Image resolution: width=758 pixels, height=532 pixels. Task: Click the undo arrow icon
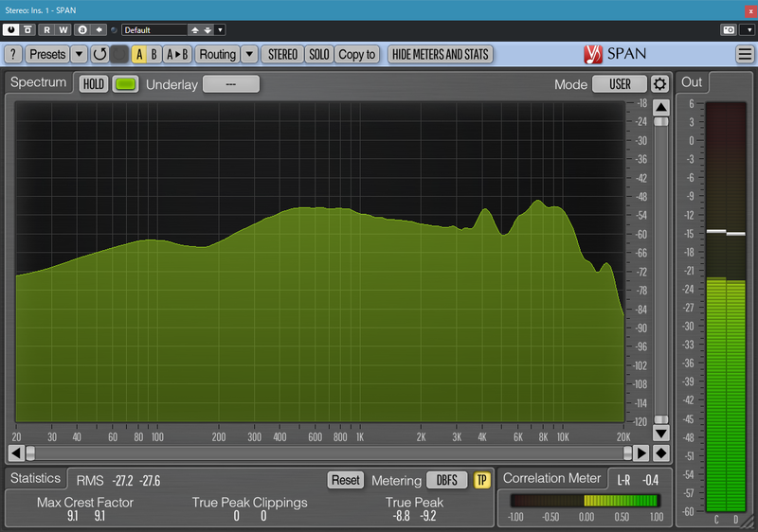tap(99, 55)
